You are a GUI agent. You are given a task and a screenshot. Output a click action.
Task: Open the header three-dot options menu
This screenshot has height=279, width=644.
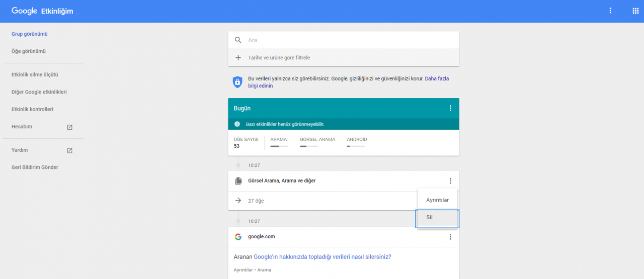610,11
